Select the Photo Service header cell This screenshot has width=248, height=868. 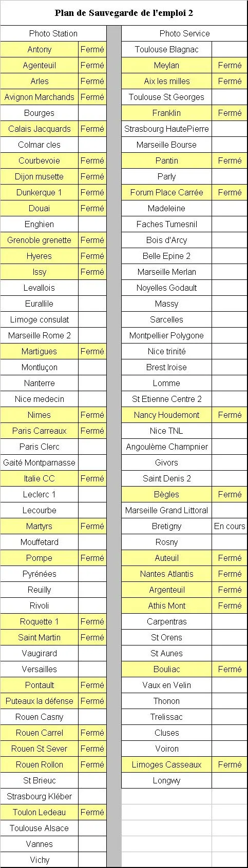pyautogui.click(x=184, y=33)
